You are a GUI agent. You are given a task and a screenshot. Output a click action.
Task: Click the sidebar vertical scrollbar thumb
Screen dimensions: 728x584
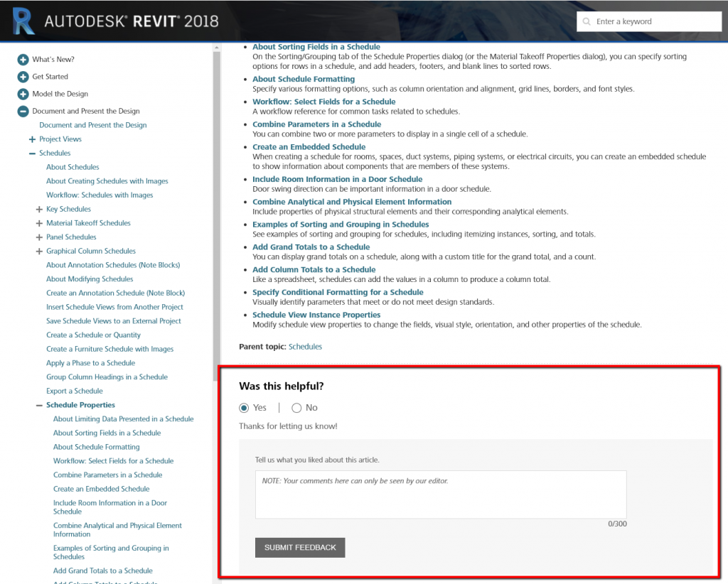pyautogui.click(x=216, y=216)
